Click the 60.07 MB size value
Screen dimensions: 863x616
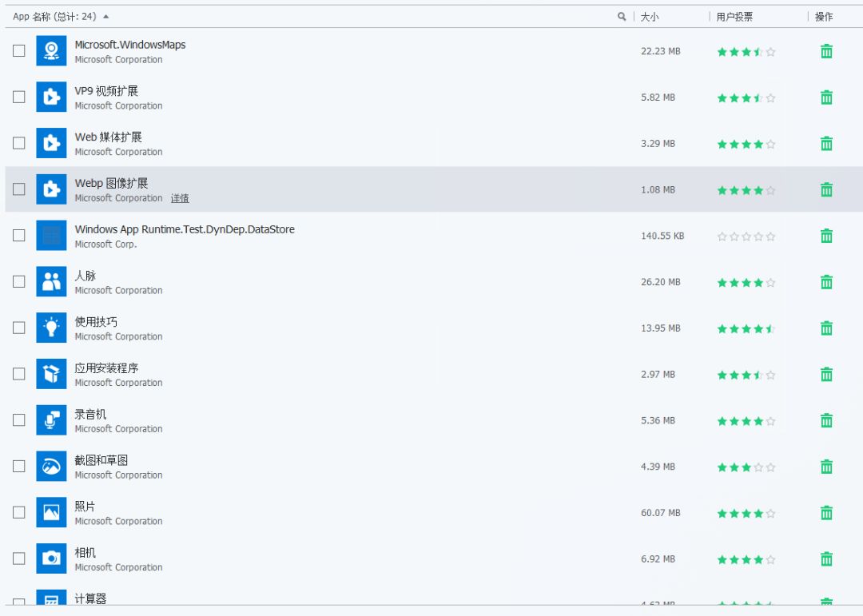click(661, 513)
